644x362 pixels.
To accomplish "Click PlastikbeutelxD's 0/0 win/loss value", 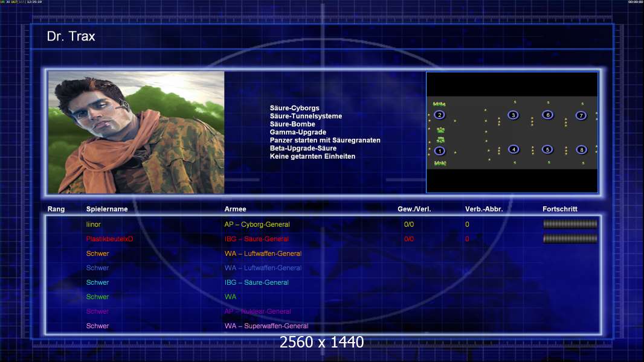I will [x=408, y=239].
